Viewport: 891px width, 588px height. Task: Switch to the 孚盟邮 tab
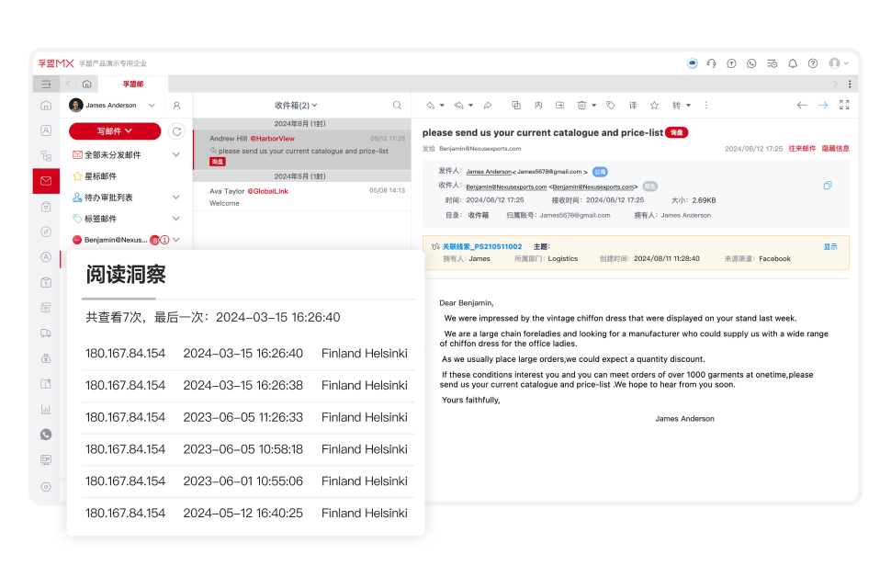(133, 84)
